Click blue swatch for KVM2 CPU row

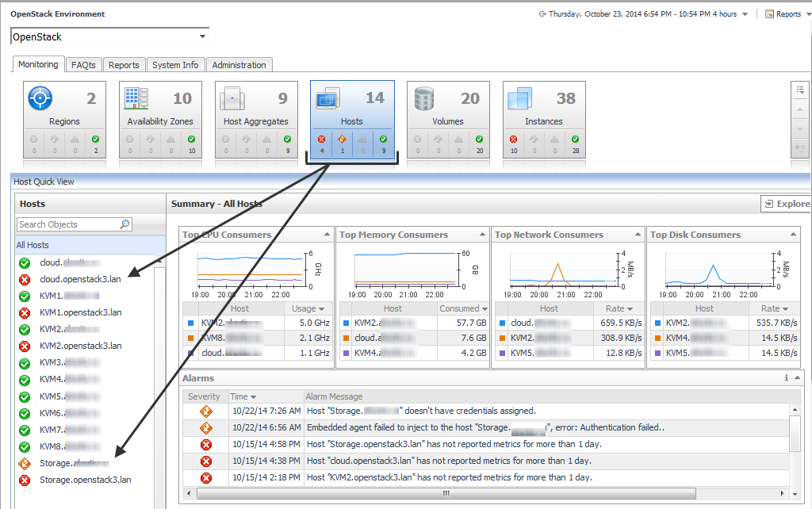click(x=190, y=323)
